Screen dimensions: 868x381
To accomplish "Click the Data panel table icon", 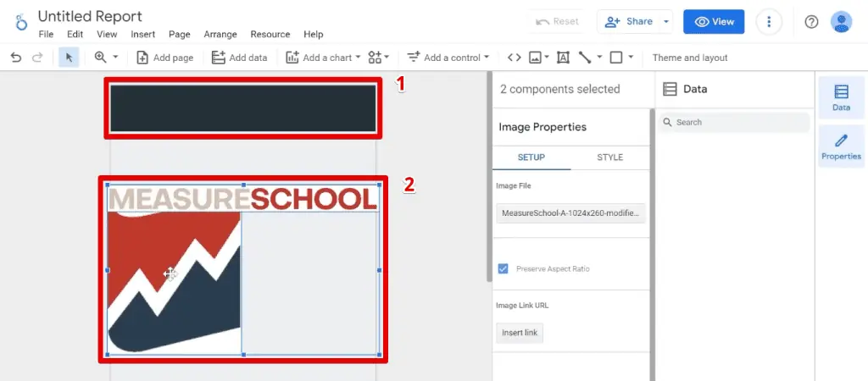I will pos(670,89).
